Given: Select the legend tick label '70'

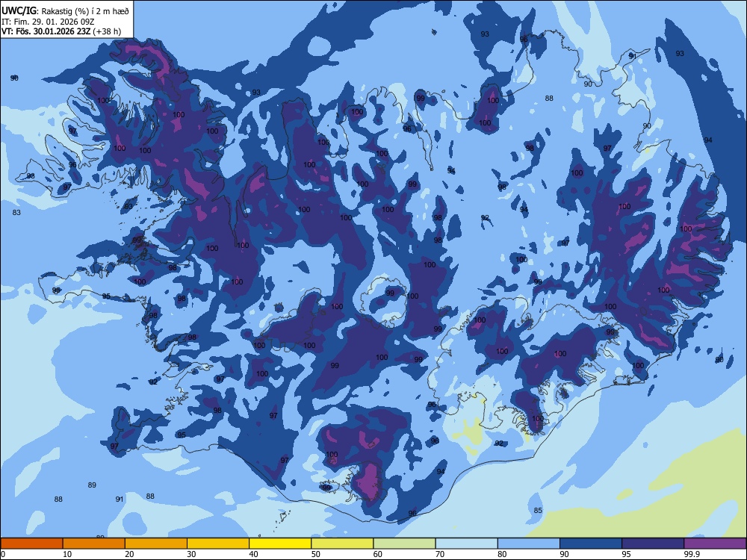Looking at the screenshot, I should (x=440, y=554).
